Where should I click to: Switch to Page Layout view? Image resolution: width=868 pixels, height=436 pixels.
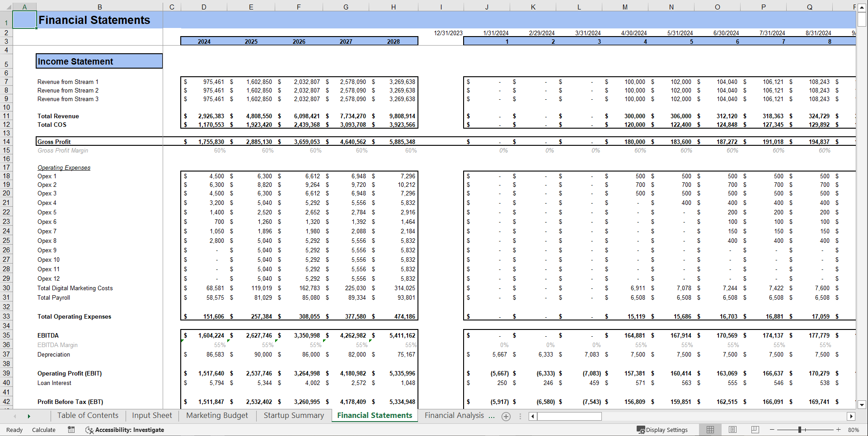(732, 430)
